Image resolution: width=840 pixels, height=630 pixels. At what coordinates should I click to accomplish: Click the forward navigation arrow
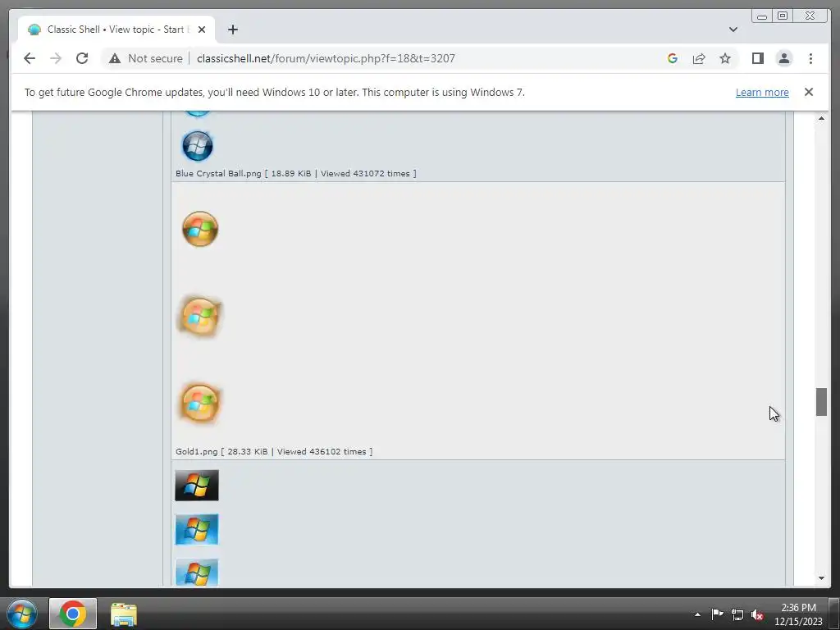click(56, 58)
